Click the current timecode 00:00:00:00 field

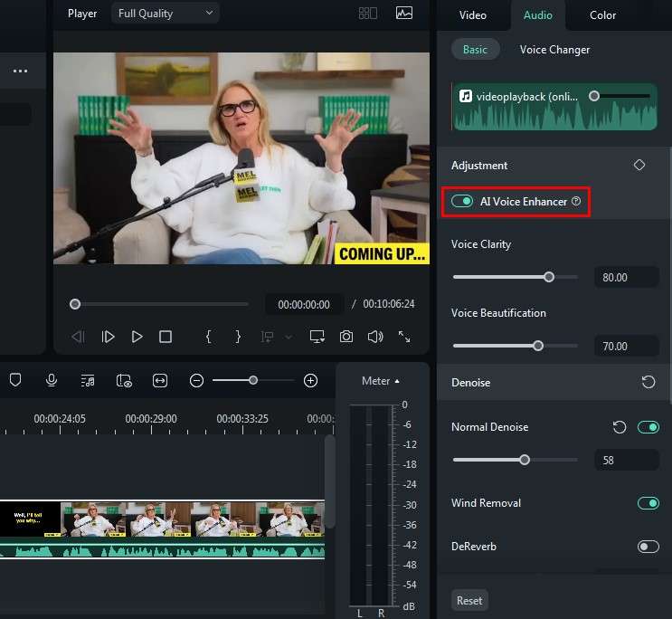[x=304, y=304]
